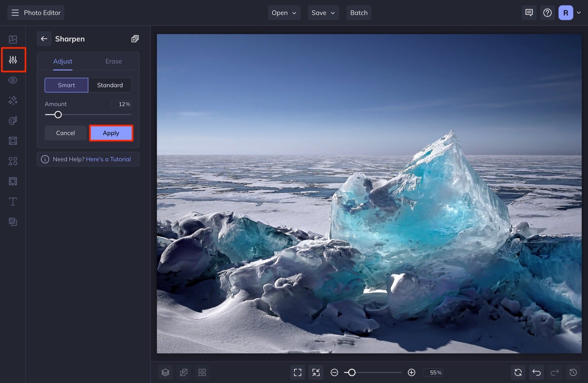Expand the account menu next to R avatar

pyautogui.click(x=579, y=13)
